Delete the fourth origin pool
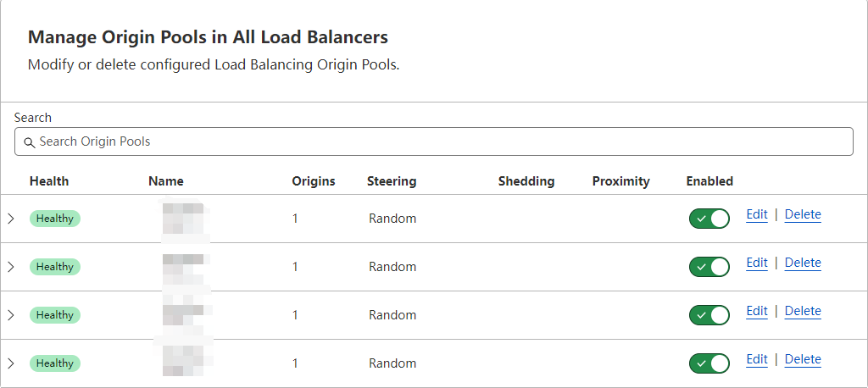 coord(803,359)
